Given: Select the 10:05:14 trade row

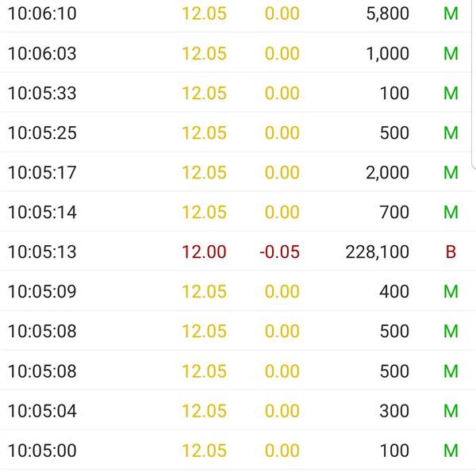Looking at the screenshot, I should [x=236, y=212].
